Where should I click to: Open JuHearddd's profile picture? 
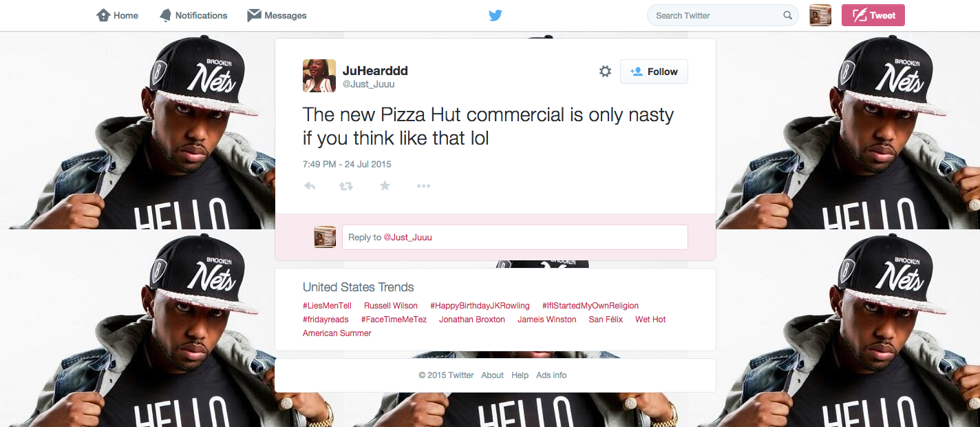(x=319, y=76)
